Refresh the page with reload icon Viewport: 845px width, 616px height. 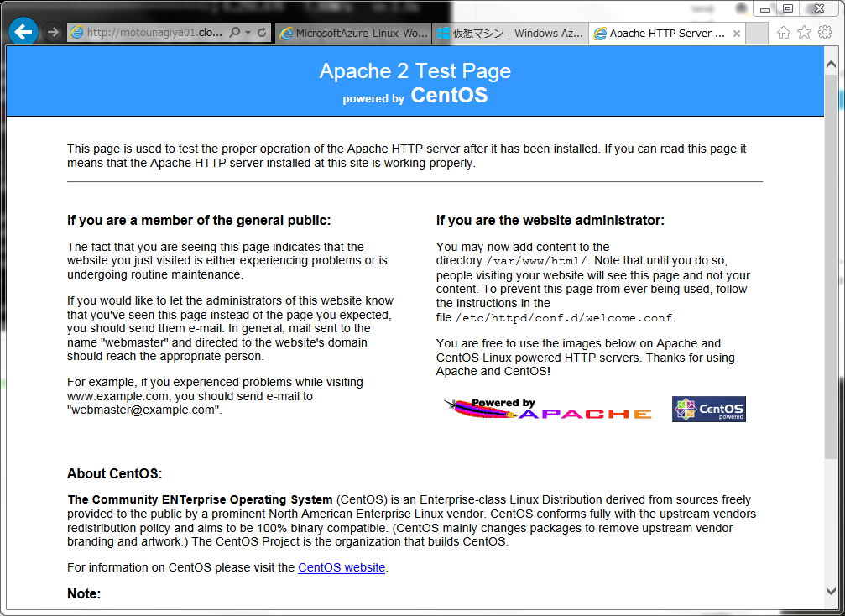[262, 33]
